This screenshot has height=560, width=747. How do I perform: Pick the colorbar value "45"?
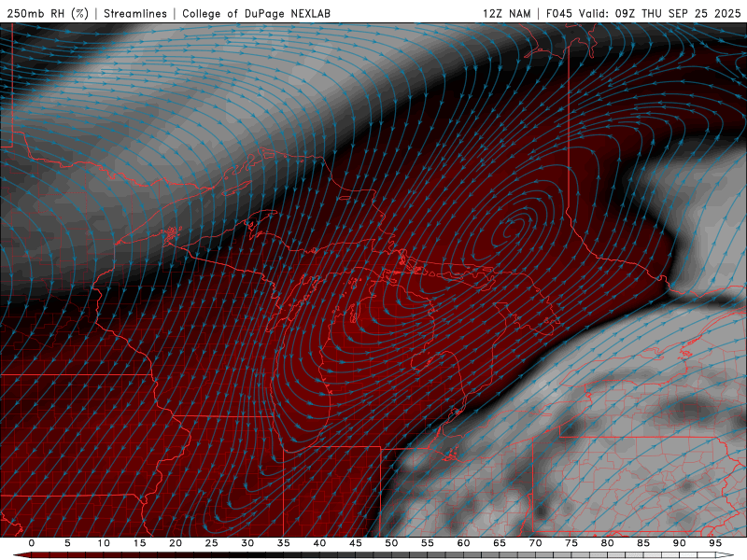(x=356, y=543)
